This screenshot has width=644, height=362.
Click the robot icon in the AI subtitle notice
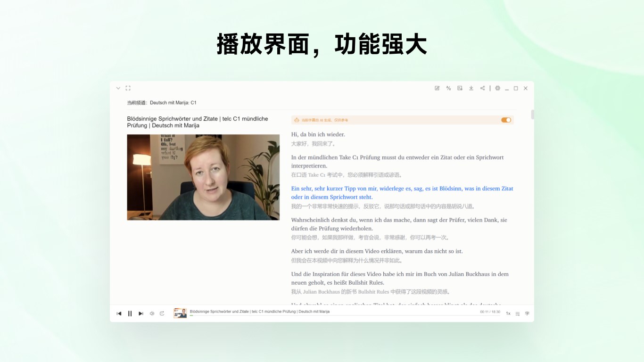coord(297,120)
